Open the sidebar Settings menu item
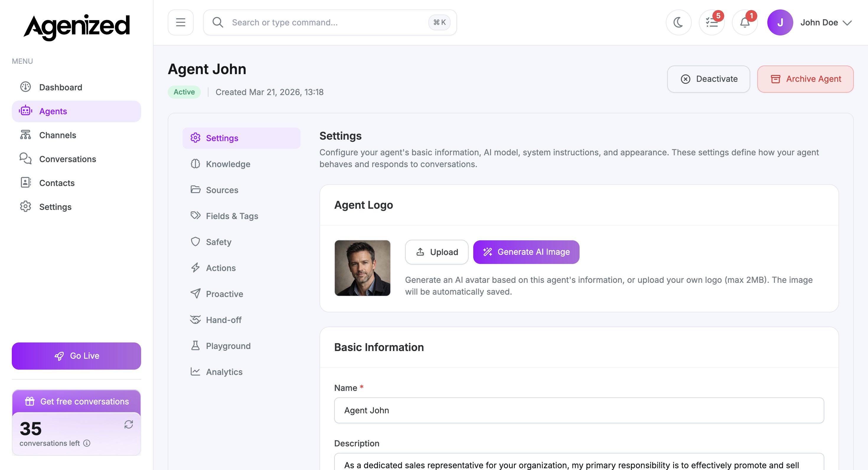Screen dimensions: 868x470 click(76, 207)
